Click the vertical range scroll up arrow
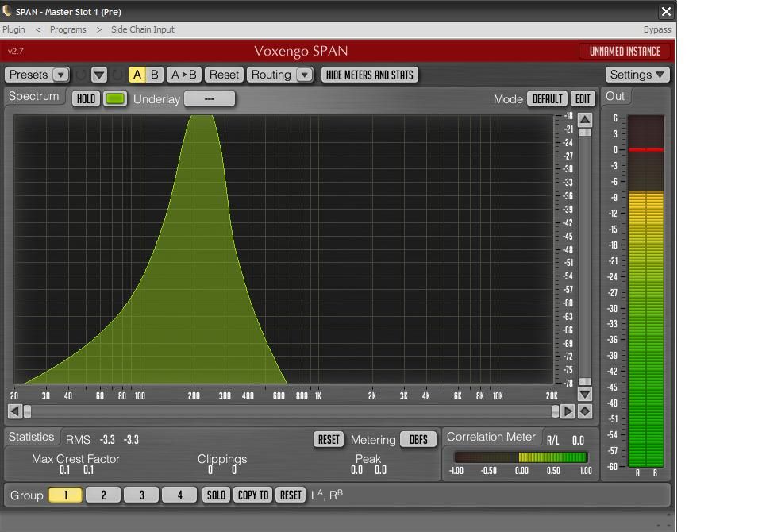This screenshot has height=532, width=762. pos(585,120)
